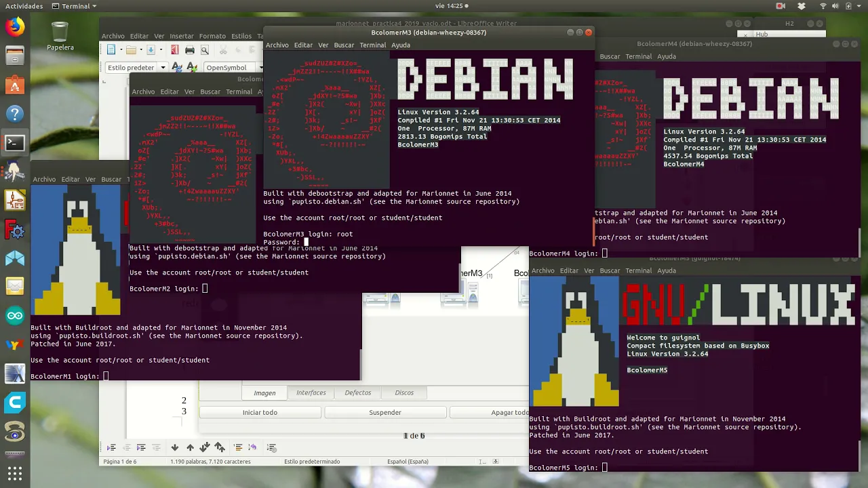Click the font name box showing OpenSymbol
The height and width of the screenshot is (488, 868).
229,68
